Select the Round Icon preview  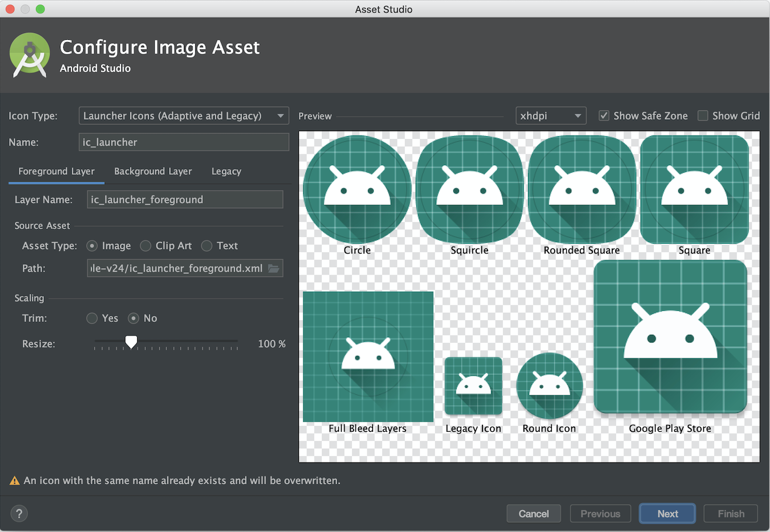coord(550,386)
